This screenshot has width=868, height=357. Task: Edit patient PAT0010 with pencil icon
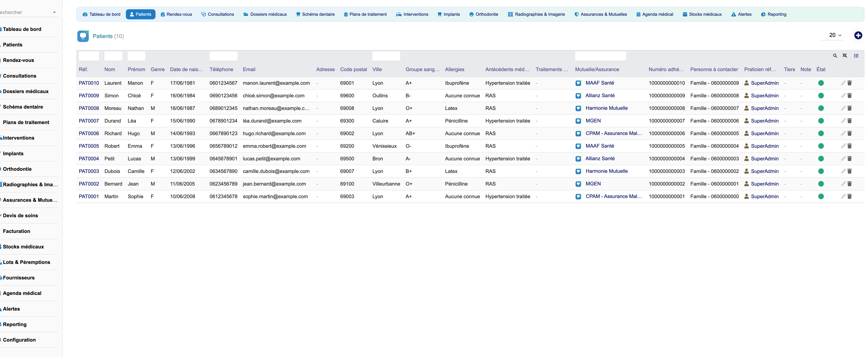(843, 83)
